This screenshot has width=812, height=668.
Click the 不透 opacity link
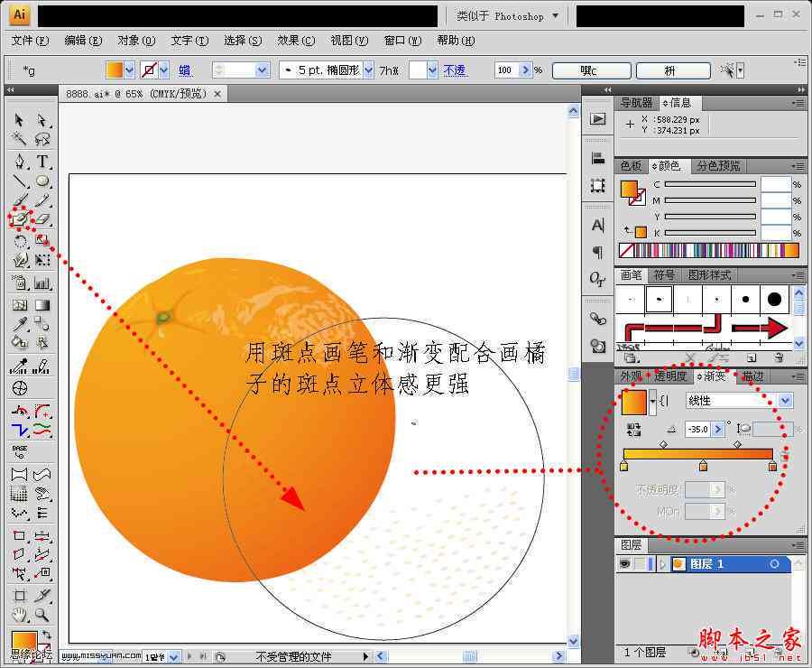pos(456,70)
